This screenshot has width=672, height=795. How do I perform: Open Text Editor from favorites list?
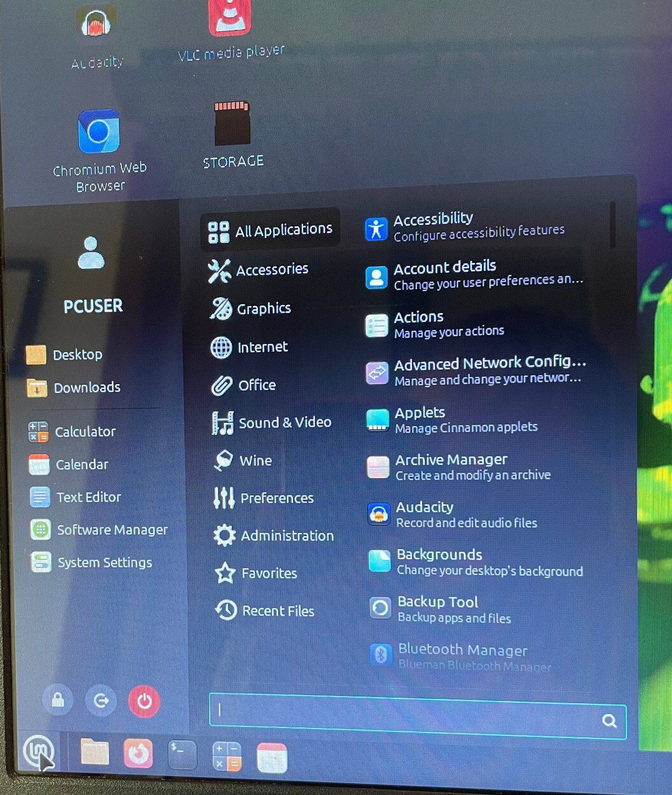coord(76,497)
